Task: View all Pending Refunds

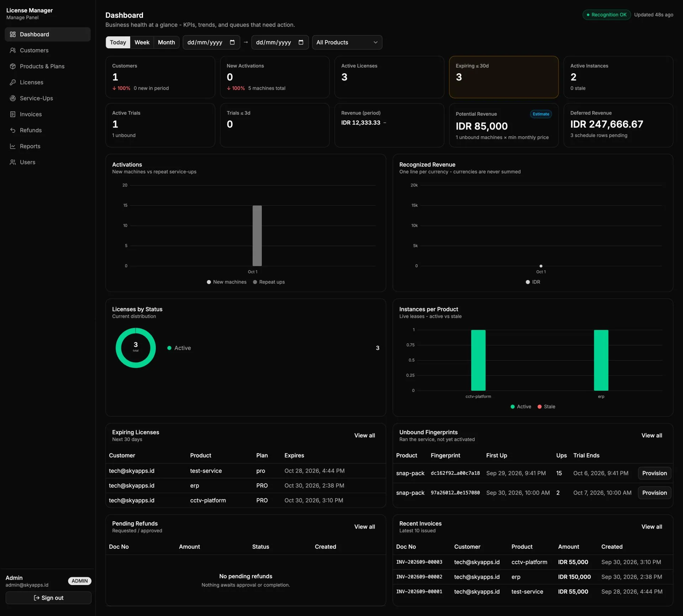Action: [x=365, y=527]
